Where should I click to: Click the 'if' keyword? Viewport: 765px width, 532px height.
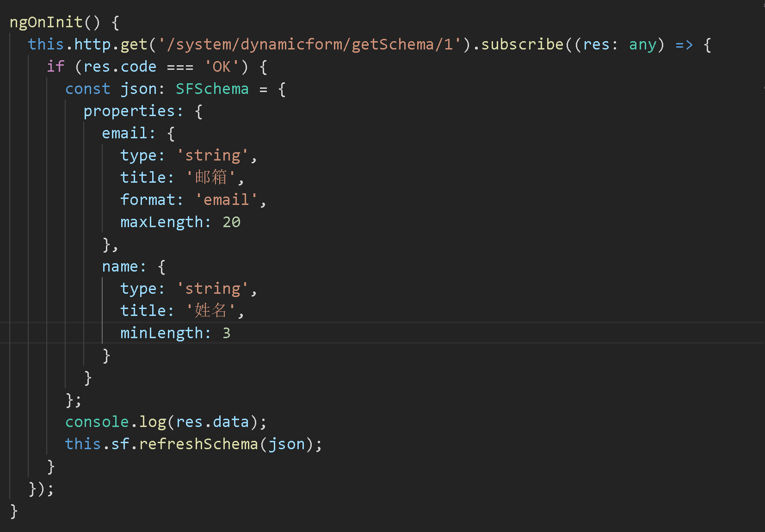pyautogui.click(x=54, y=66)
